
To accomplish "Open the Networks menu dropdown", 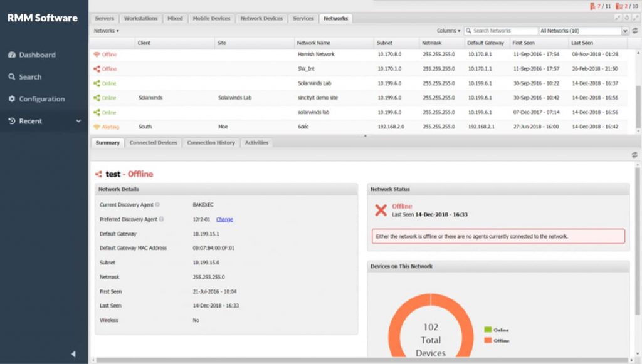I will click(105, 31).
